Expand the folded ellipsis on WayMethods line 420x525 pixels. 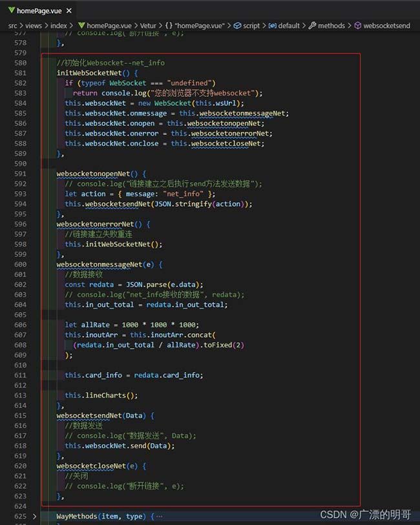pyautogui.click(x=159, y=517)
